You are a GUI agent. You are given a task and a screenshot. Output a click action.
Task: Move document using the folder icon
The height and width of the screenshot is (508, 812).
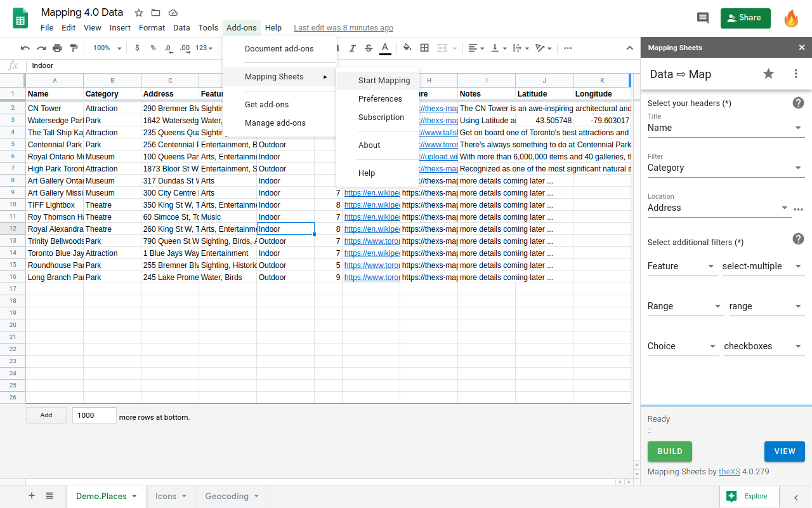(155, 13)
